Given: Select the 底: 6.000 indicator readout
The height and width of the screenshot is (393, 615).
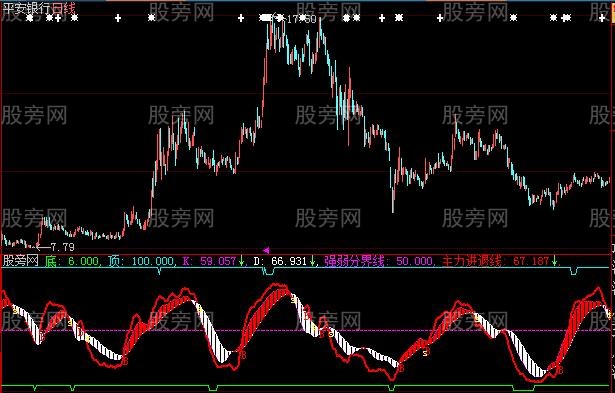Looking at the screenshot, I should [x=71, y=261].
